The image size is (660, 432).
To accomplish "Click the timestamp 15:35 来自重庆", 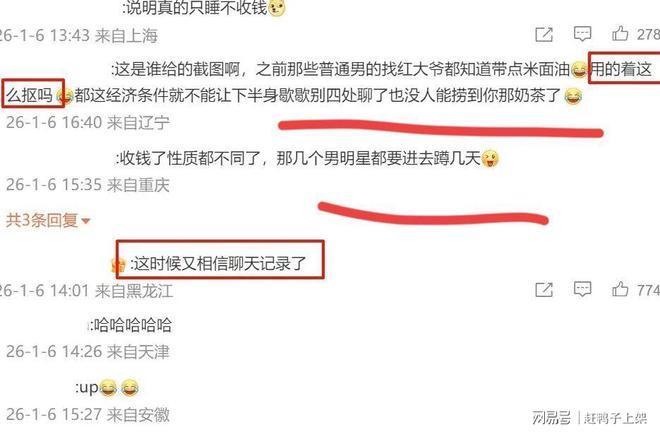I will click(x=88, y=184).
